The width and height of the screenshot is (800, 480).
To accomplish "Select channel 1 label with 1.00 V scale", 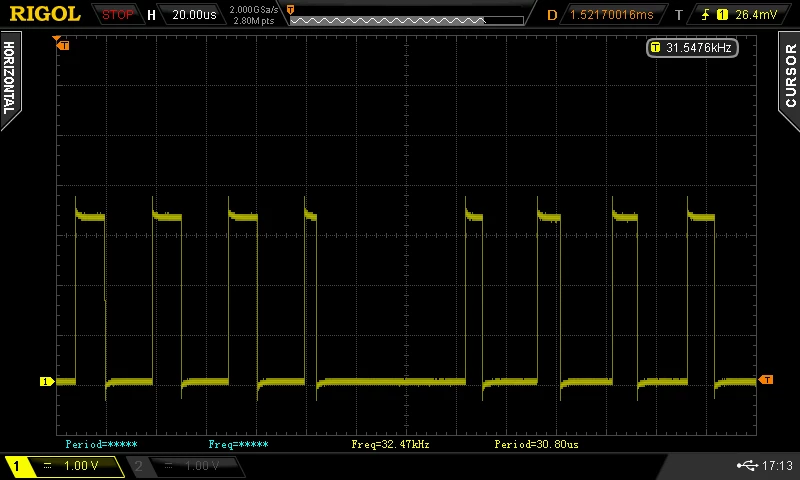I will 64,466.
